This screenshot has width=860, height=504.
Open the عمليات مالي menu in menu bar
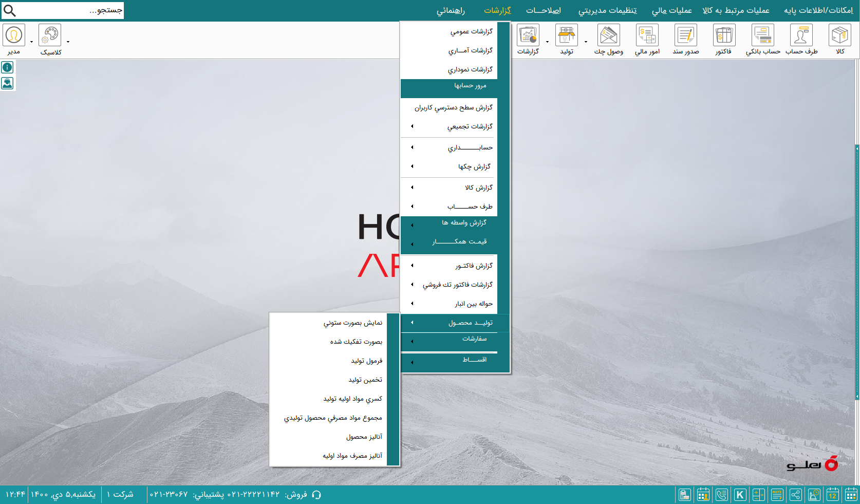[671, 10]
